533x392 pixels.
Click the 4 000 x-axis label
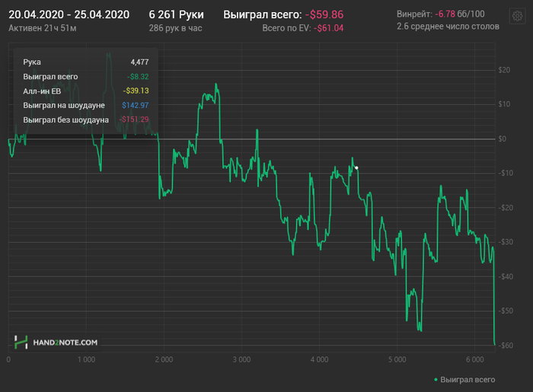point(319,359)
